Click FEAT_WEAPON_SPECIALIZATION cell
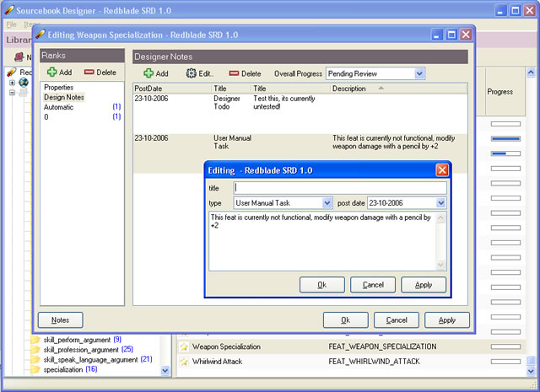Screen dimensions: 540x392 [x=382, y=346]
